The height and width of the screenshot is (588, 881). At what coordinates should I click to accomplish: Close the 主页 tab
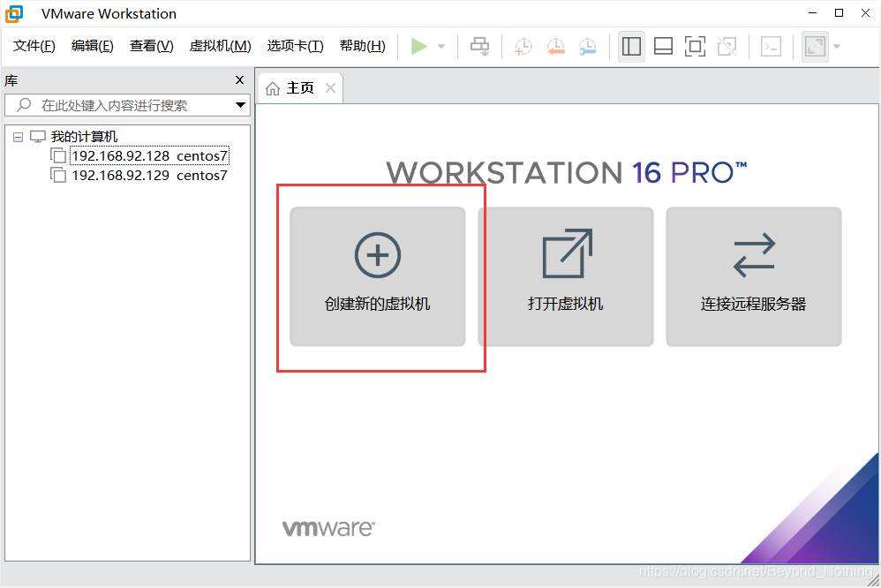pyautogui.click(x=331, y=88)
